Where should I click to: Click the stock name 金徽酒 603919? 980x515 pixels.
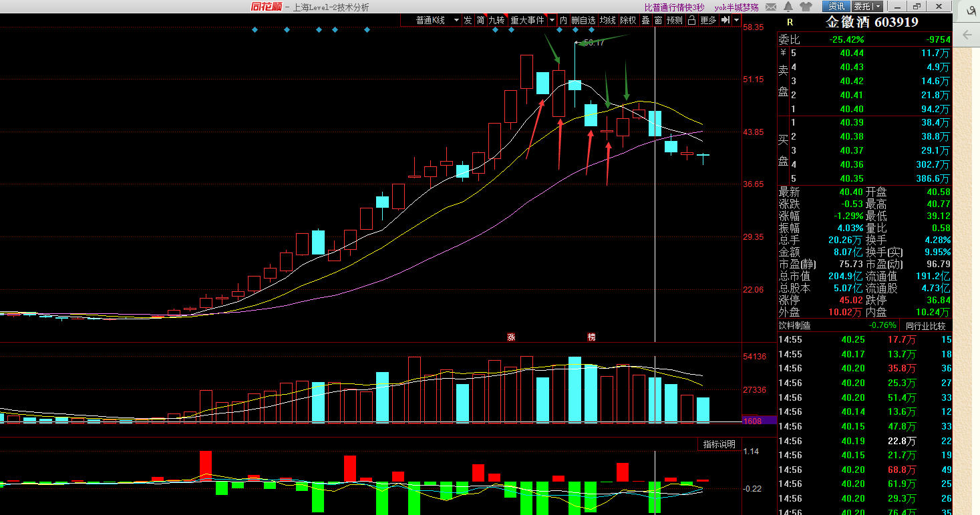click(x=872, y=22)
